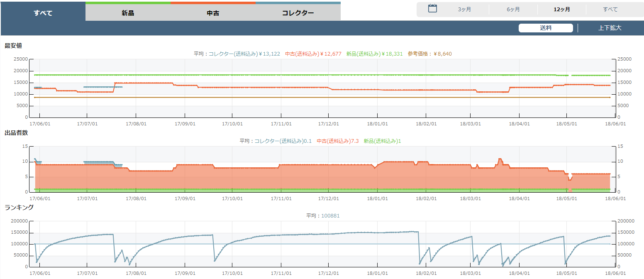This screenshot has width=644, height=279.
Task: Toggle 新品 series in 出品者数 legend
Action: pos(382,141)
